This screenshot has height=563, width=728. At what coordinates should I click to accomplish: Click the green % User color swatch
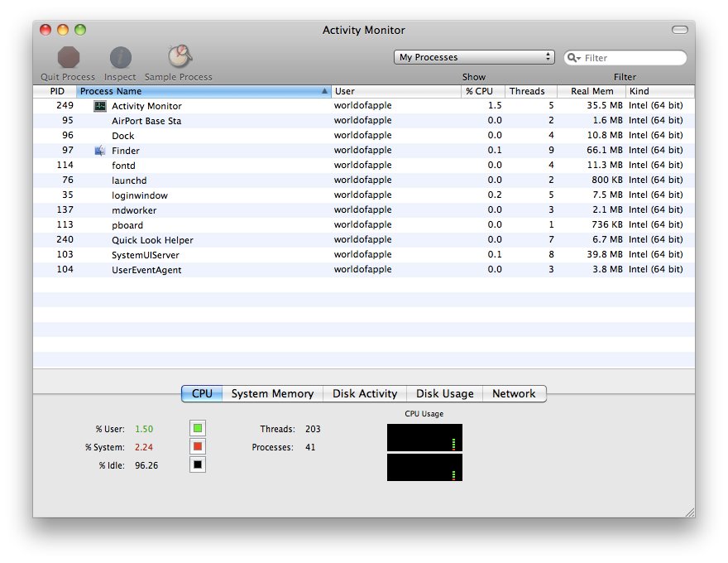198,428
